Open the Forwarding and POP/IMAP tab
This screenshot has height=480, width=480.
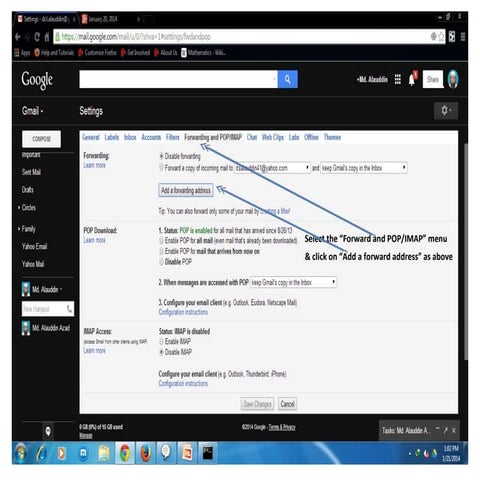pos(213,137)
